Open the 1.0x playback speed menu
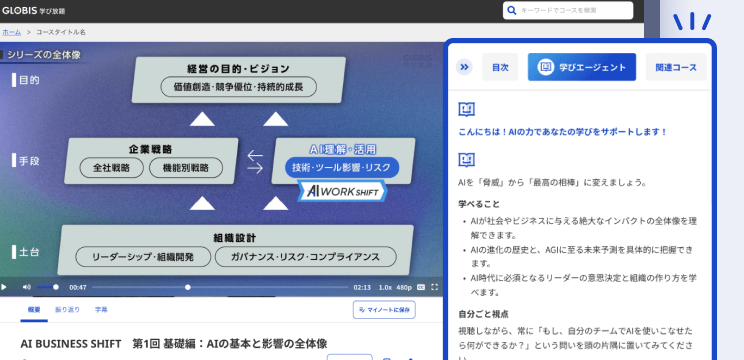The image size is (744, 360). 385,287
